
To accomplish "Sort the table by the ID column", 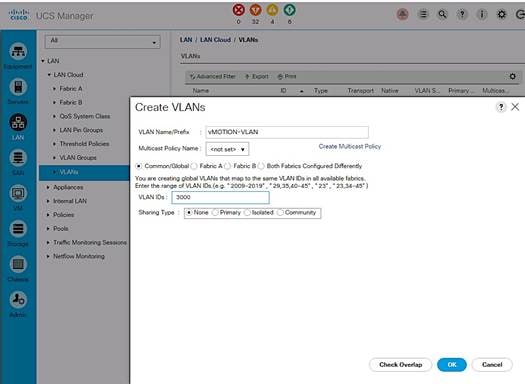I will (283, 91).
